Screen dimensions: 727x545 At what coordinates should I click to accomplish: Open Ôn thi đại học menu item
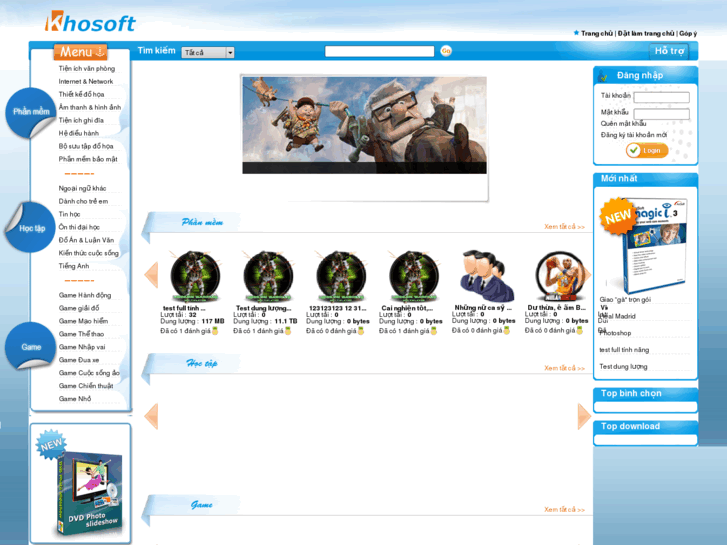coord(79,227)
